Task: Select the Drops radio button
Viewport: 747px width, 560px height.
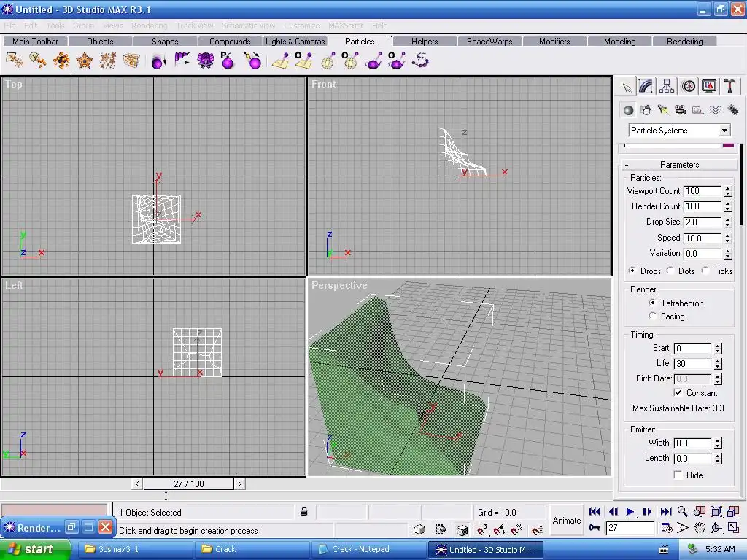Action: 632,271
